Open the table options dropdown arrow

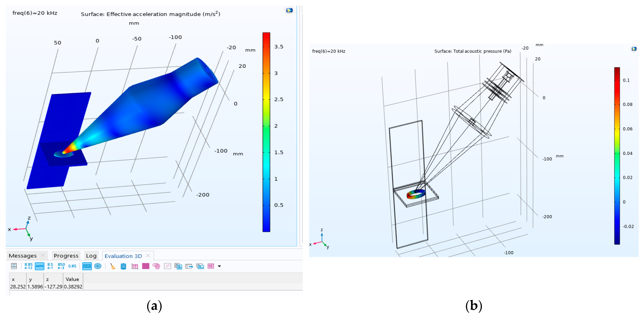coord(219,266)
